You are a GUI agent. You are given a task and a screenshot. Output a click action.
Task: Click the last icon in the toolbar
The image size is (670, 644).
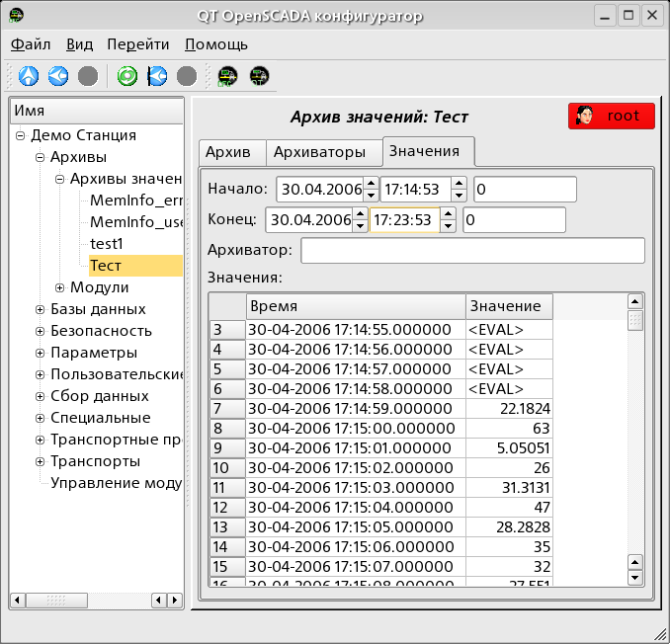[259, 75]
